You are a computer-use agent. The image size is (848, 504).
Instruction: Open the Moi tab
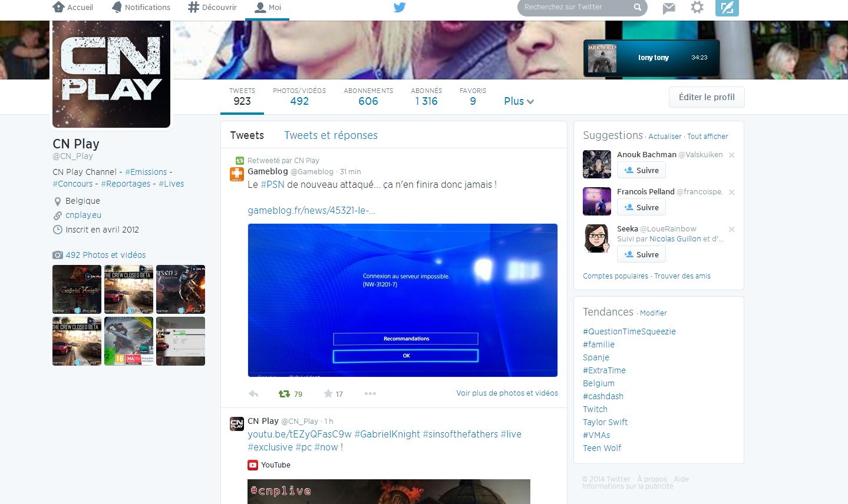(268, 8)
